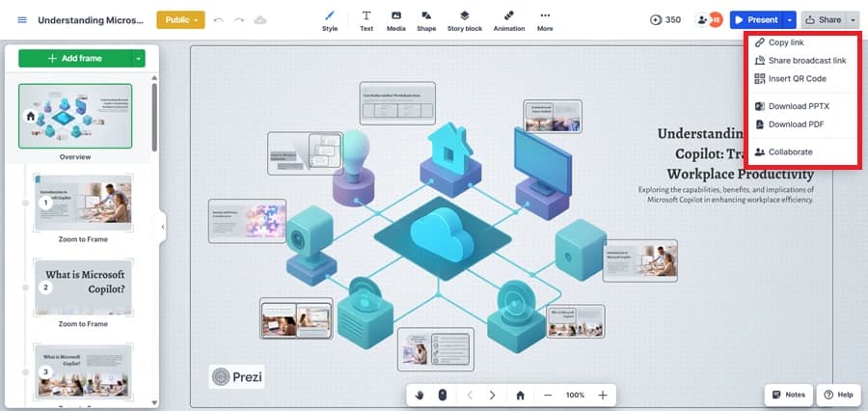Expand the Present dropdown arrow
This screenshot has width=868, height=411.
(x=790, y=20)
